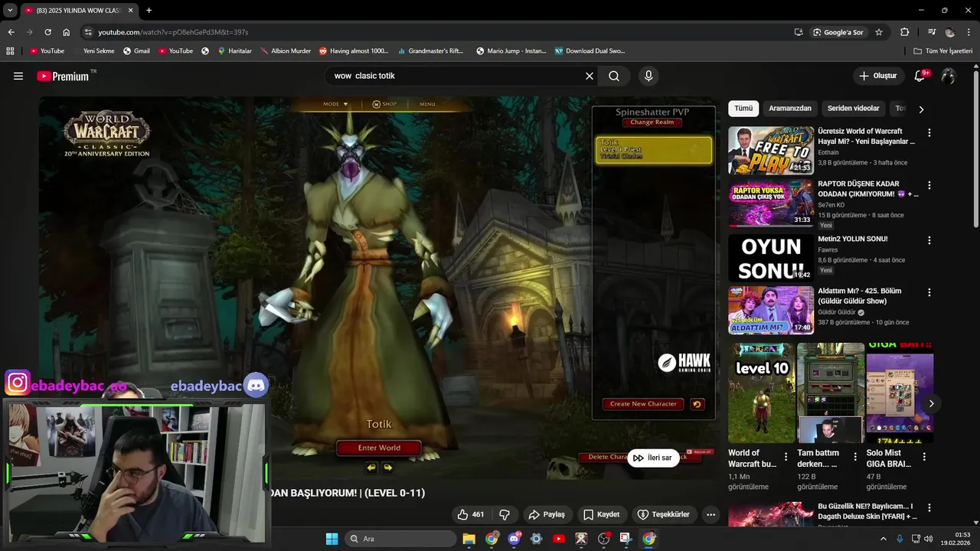Select the Aramanızdan filter chip
980x551 pixels.
point(790,109)
